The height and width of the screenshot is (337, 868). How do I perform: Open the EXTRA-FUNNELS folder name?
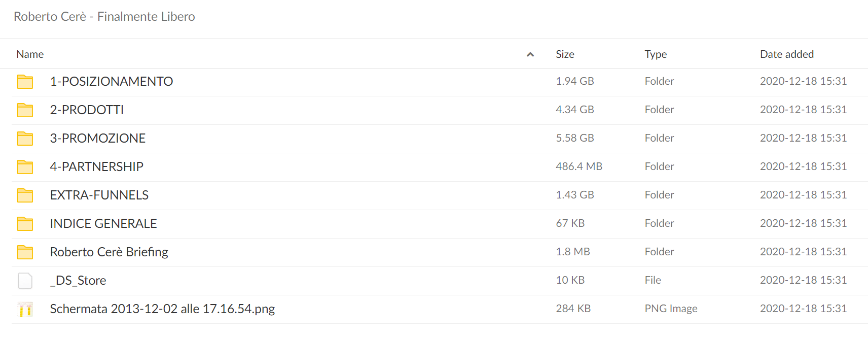(x=99, y=195)
